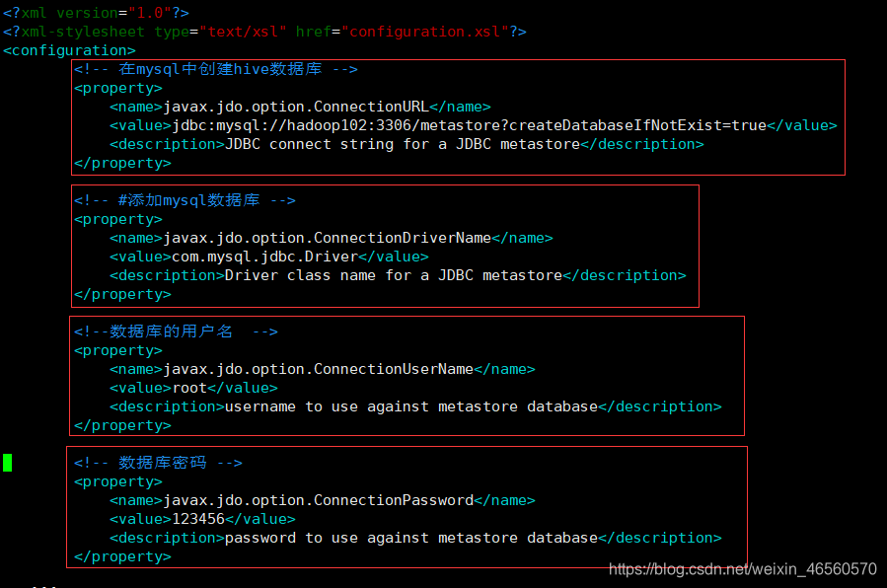This screenshot has width=887, height=588.
Task: Click description 'JDBC connect string for a JDBC metastore'
Action: tap(407, 144)
